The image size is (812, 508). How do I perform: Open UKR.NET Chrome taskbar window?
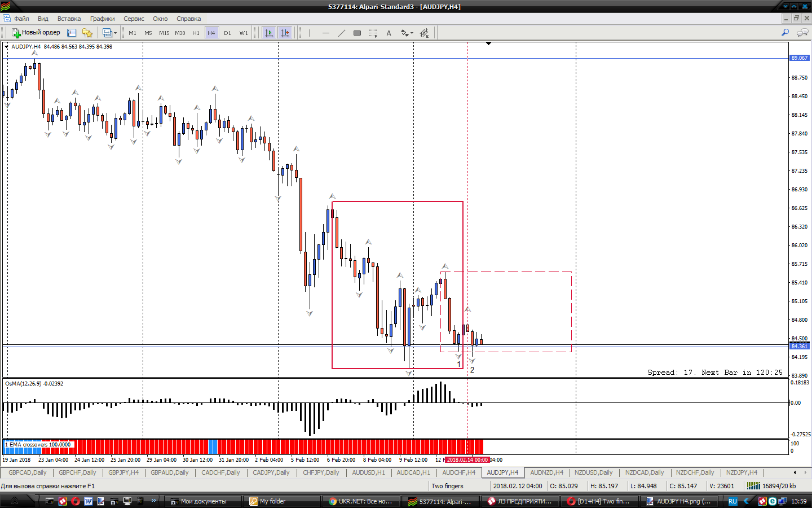click(361, 501)
